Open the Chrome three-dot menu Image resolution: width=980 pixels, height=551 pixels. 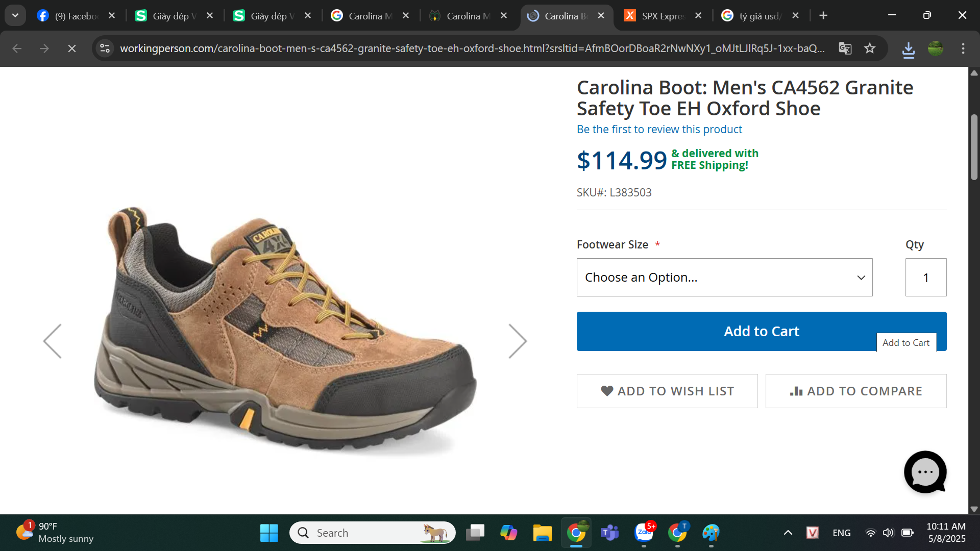click(963, 48)
